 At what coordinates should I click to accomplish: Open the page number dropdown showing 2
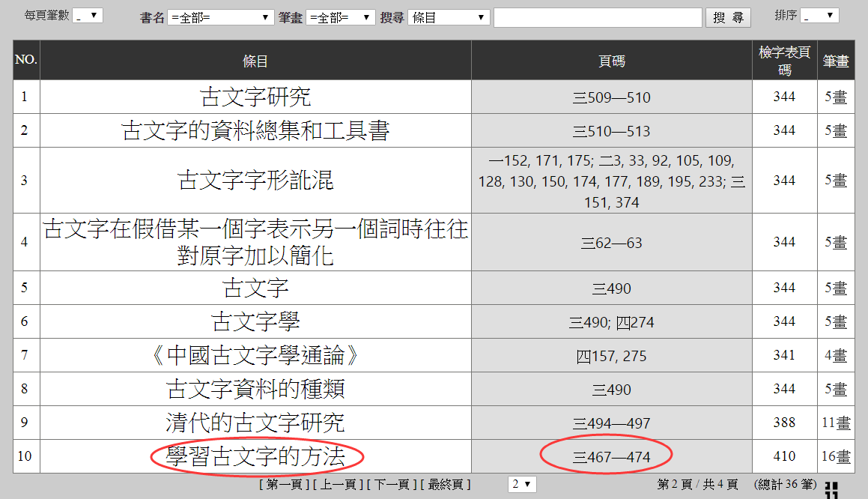522,484
